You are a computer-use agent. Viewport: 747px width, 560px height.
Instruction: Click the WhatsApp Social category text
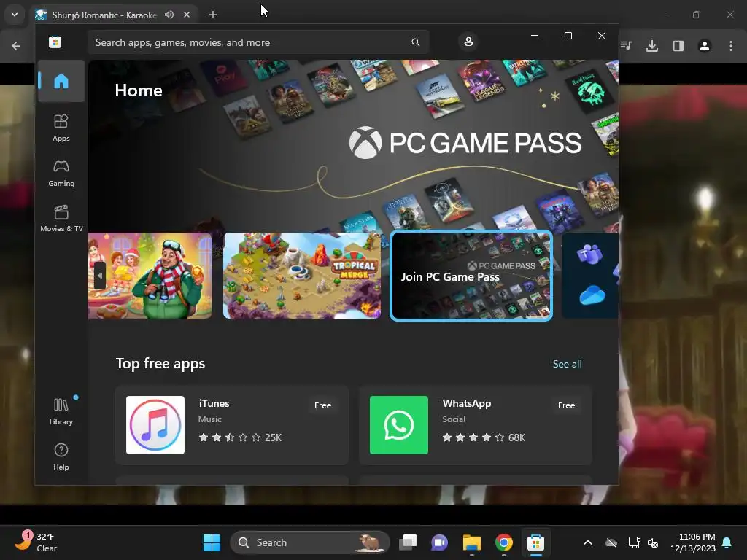[454, 419]
